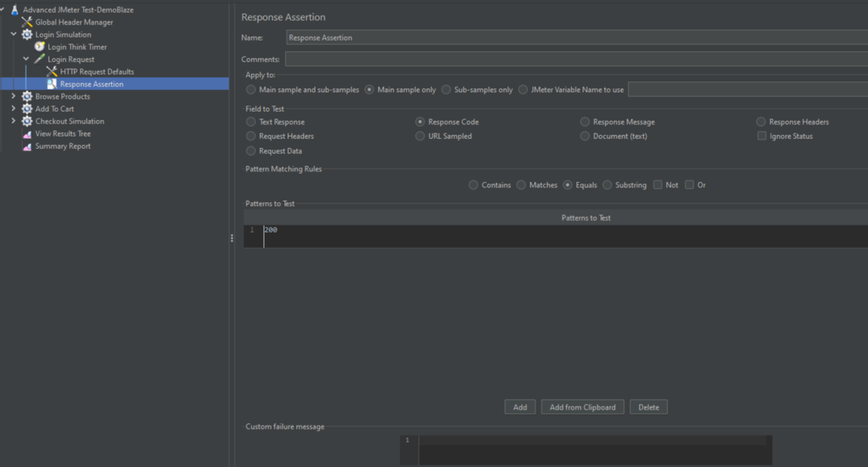The image size is (868, 467).
Task: Click the Advanced JMeter Test-DemoBlaze flask icon
Action: pyautogui.click(x=15, y=10)
